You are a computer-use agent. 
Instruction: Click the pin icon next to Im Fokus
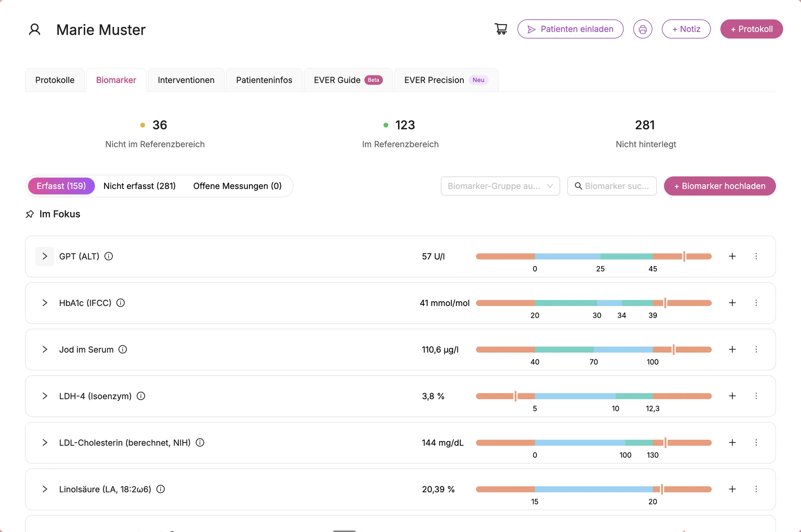pyautogui.click(x=30, y=214)
